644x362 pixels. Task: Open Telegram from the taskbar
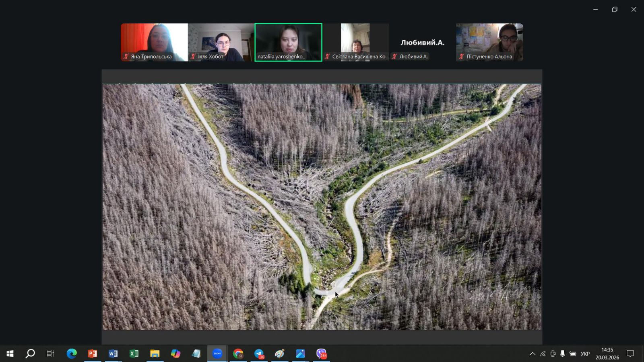[259, 354]
